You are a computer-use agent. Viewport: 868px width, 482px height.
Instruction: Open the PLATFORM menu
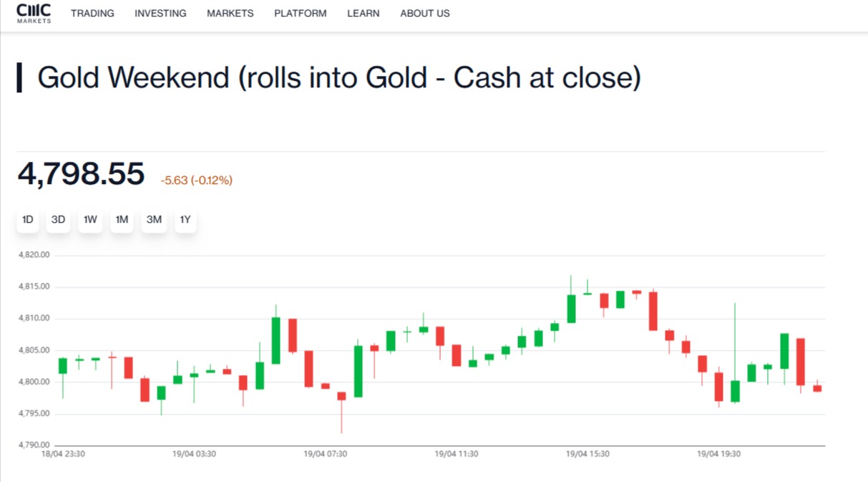tap(300, 13)
